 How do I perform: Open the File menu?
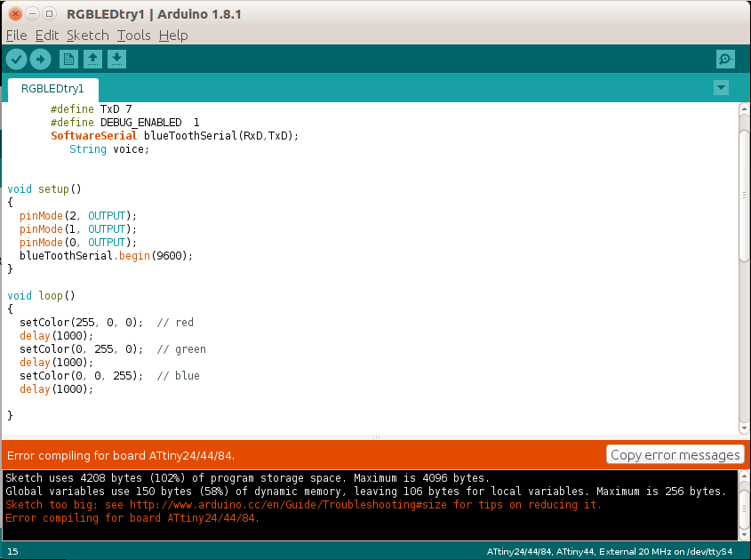coord(16,36)
